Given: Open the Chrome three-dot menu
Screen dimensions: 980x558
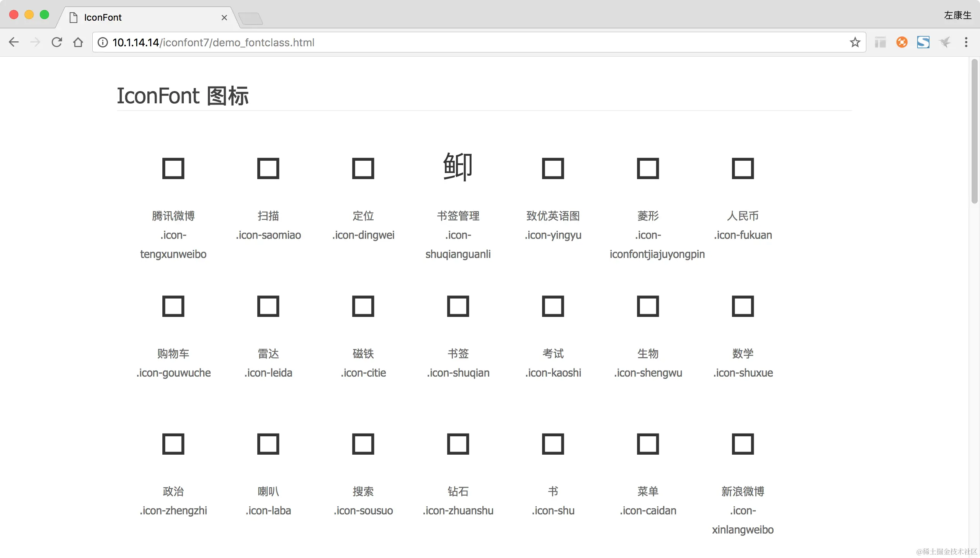Looking at the screenshot, I should click(x=967, y=42).
